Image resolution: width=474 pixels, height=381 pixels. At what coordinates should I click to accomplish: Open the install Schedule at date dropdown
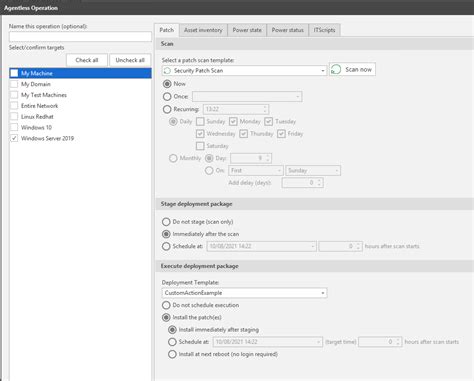[x=268, y=342]
